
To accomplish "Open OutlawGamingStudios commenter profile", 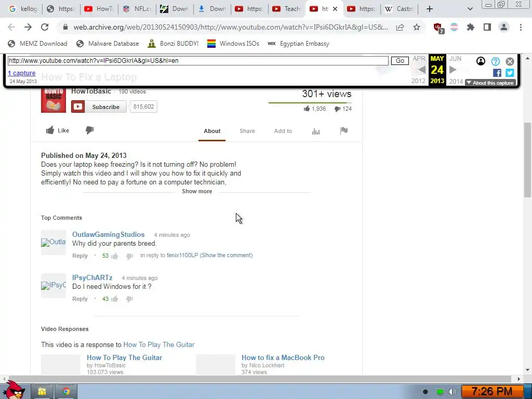I will coord(108,234).
